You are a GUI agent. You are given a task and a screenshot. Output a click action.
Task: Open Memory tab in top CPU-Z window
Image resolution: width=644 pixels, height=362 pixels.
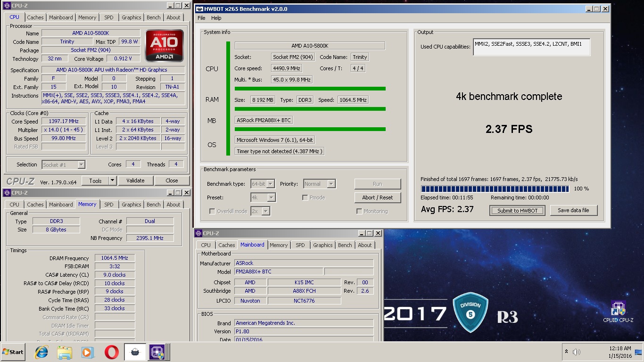click(x=87, y=17)
